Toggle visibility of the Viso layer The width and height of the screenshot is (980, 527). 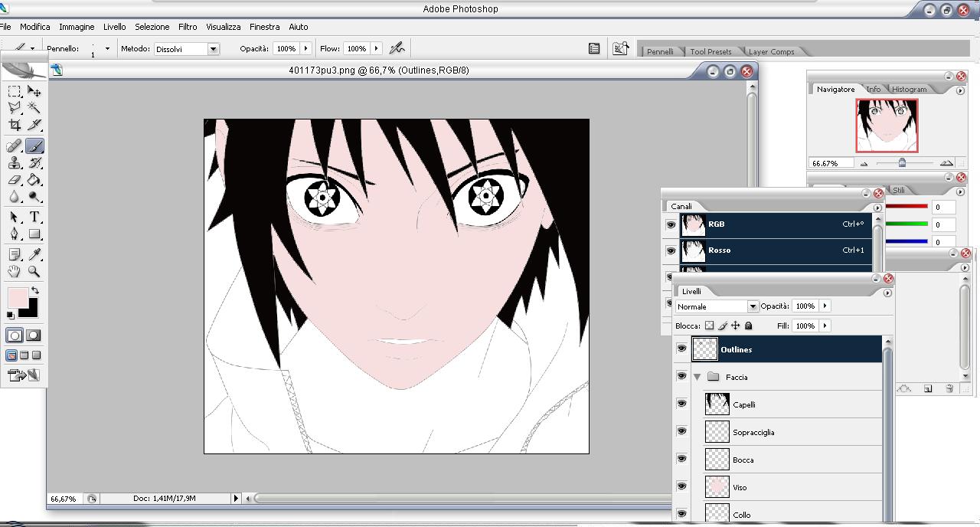[681, 486]
